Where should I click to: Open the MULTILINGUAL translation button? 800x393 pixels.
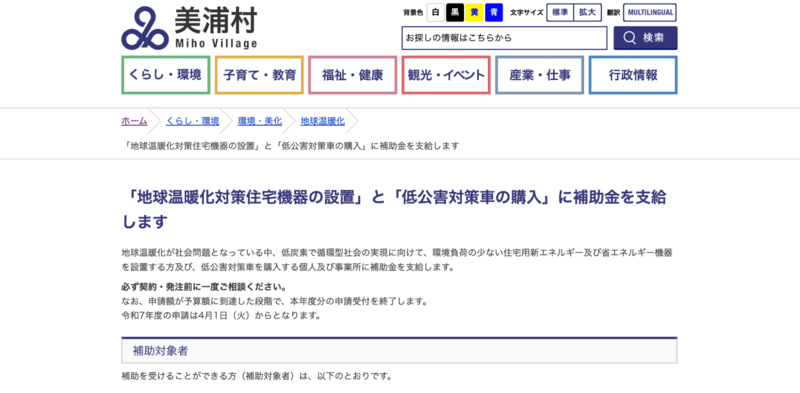tap(650, 13)
